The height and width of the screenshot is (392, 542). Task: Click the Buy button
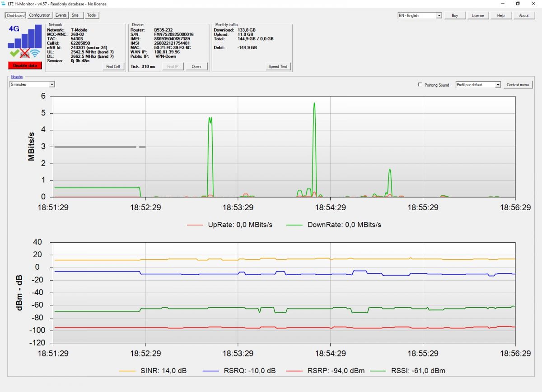point(455,15)
